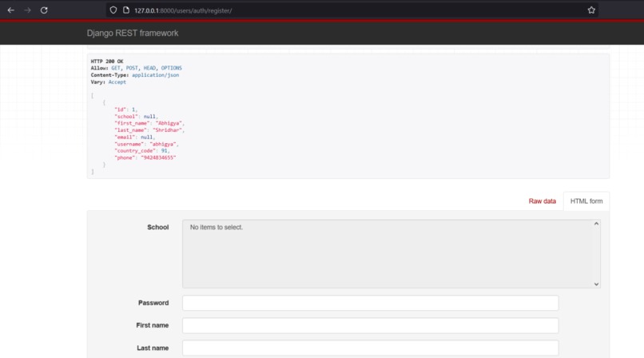
Task: Click the HEAD method in the Allow header
Action: (x=149, y=68)
